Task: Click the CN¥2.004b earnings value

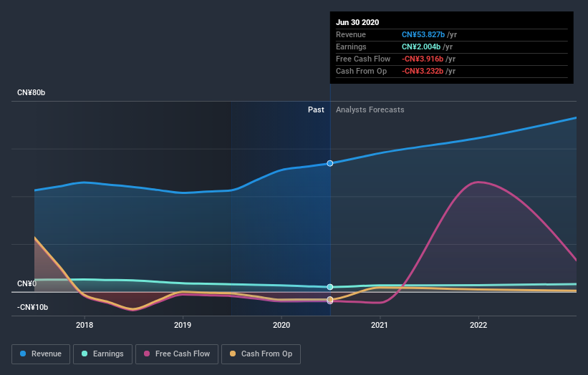Action: [x=421, y=47]
